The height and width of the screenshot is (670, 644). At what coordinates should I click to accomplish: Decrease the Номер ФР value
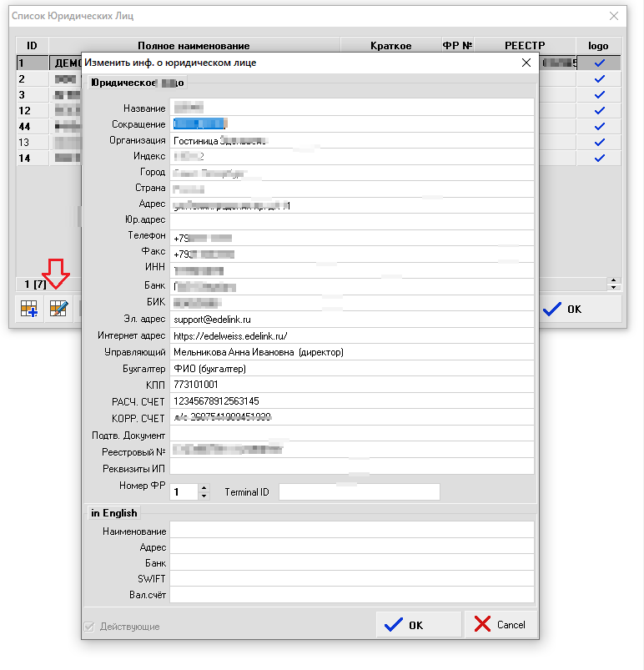[x=204, y=496]
